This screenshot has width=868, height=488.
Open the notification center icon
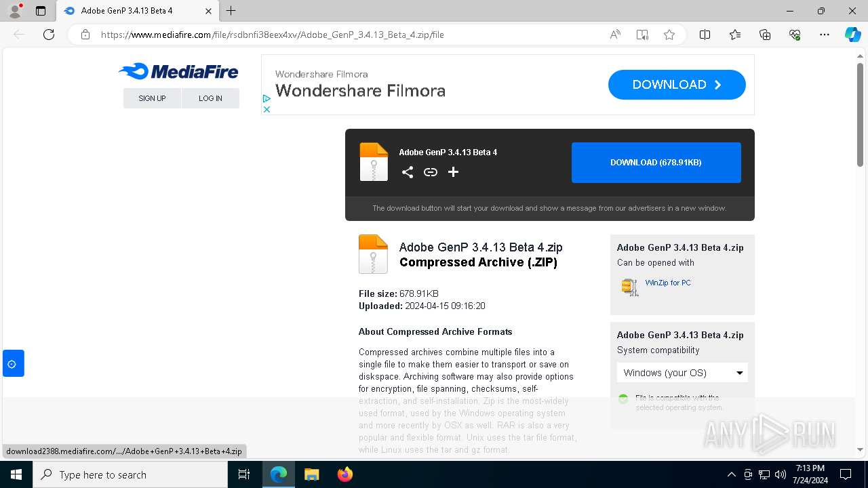click(x=846, y=474)
